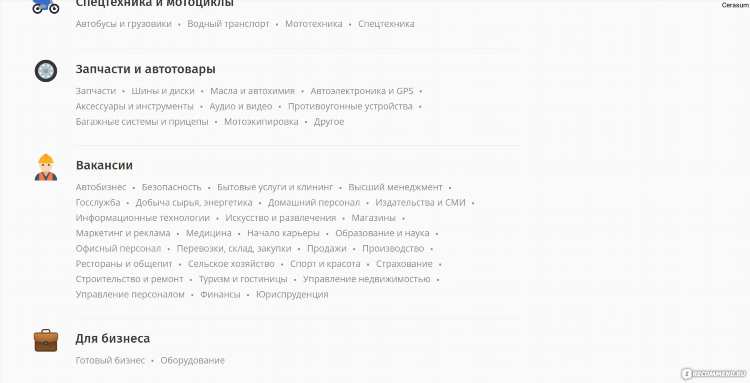Open Автобусы и грузовики subcategory

tap(123, 24)
